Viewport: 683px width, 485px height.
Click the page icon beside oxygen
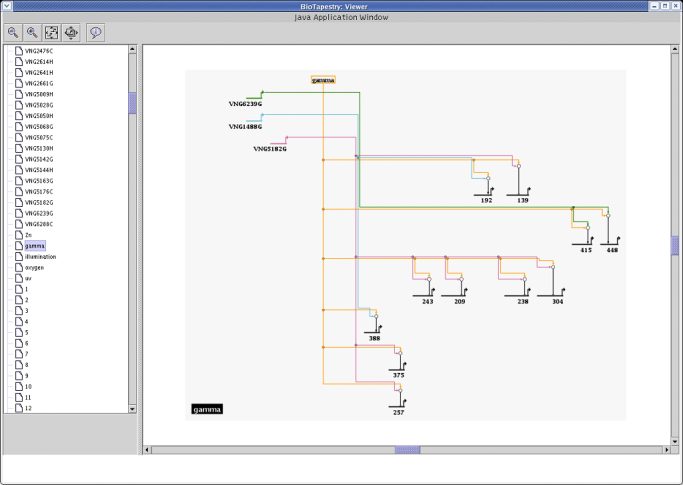pos(17,267)
